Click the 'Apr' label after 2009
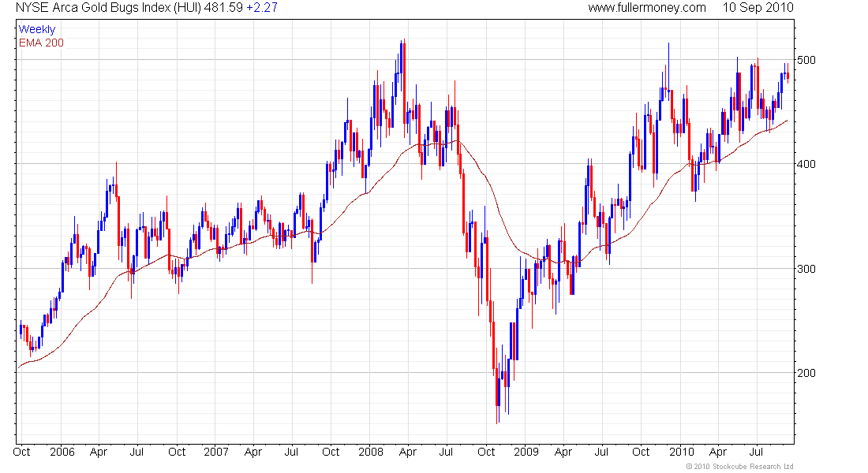Viewport: 868px width, 473px height. (563, 452)
